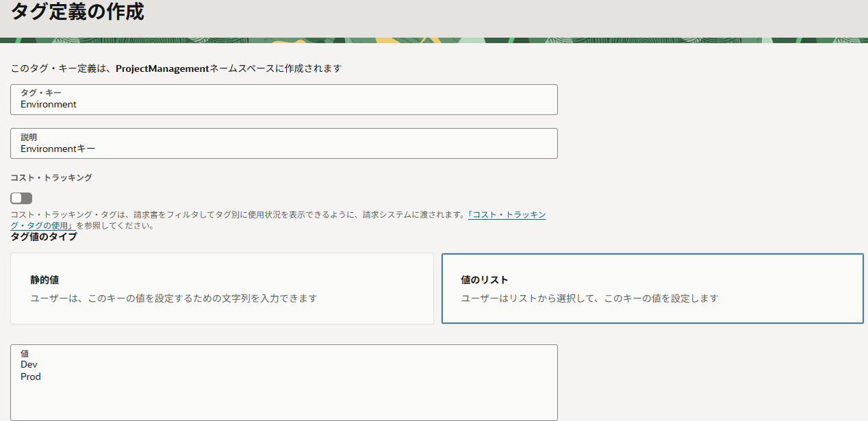This screenshot has width=868, height=421.
Task: Place cursor on the Prod line
Action: click(31, 377)
